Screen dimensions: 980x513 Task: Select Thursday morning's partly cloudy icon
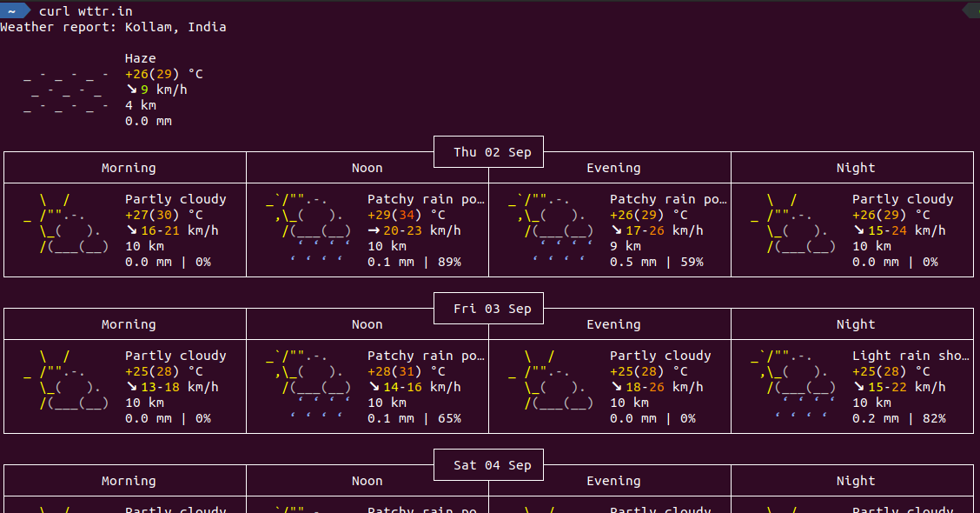(x=65, y=222)
